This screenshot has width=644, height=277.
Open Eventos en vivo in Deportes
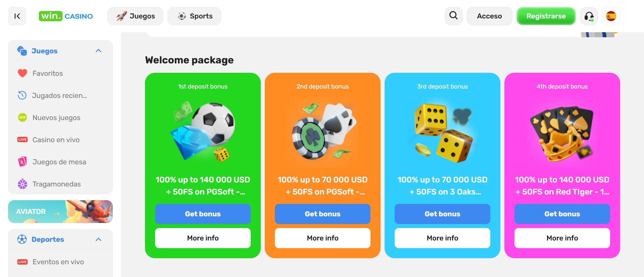[58, 262]
